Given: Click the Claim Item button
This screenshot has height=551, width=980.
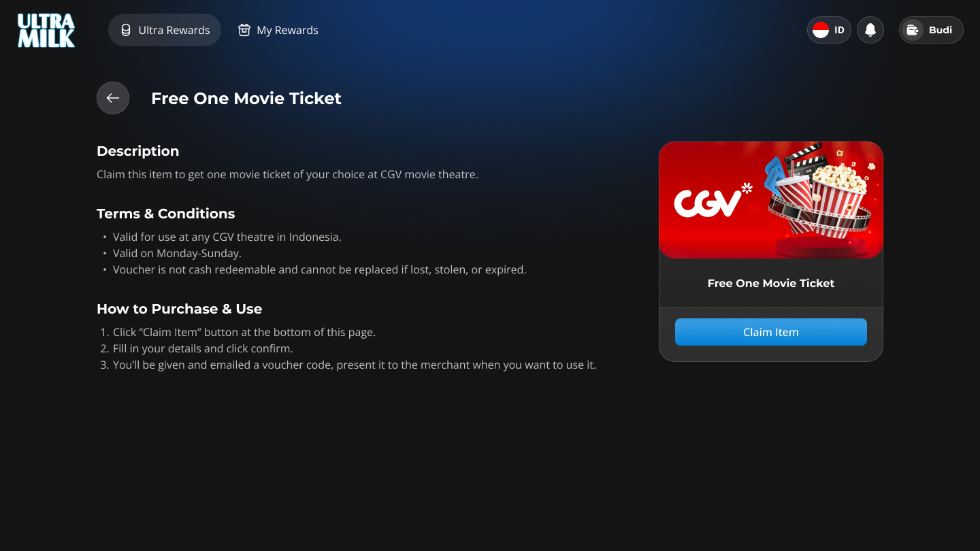Looking at the screenshot, I should [x=771, y=332].
